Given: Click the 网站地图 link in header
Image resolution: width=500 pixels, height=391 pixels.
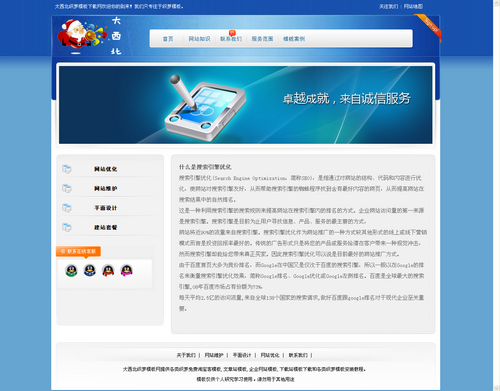Looking at the screenshot, I should coord(413,6).
